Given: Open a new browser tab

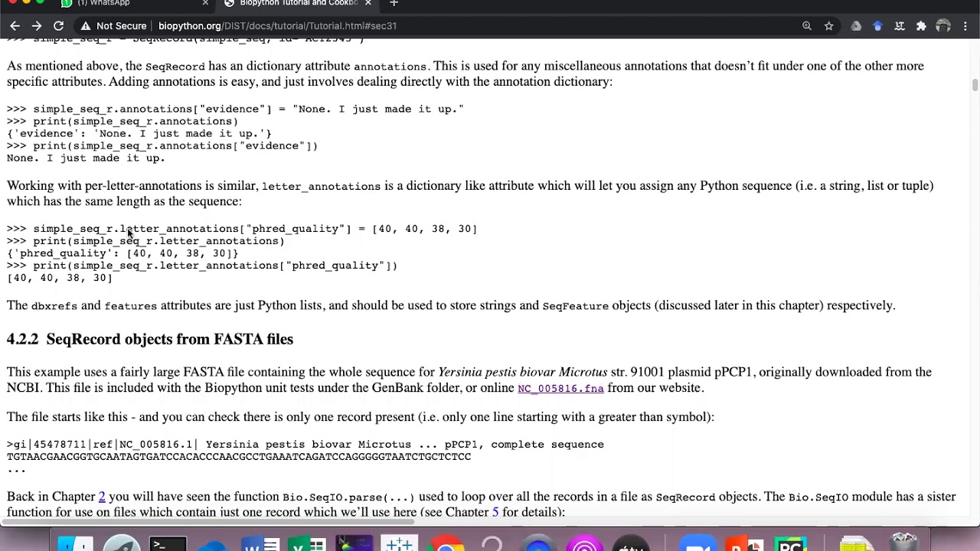Looking at the screenshot, I should pyautogui.click(x=394, y=4).
